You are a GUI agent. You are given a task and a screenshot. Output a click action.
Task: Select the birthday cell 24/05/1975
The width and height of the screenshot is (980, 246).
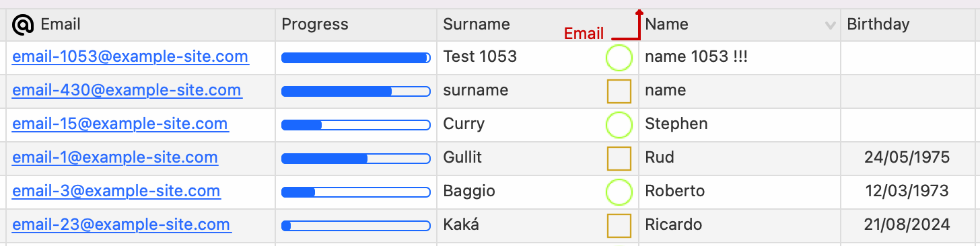pyautogui.click(x=907, y=158)
